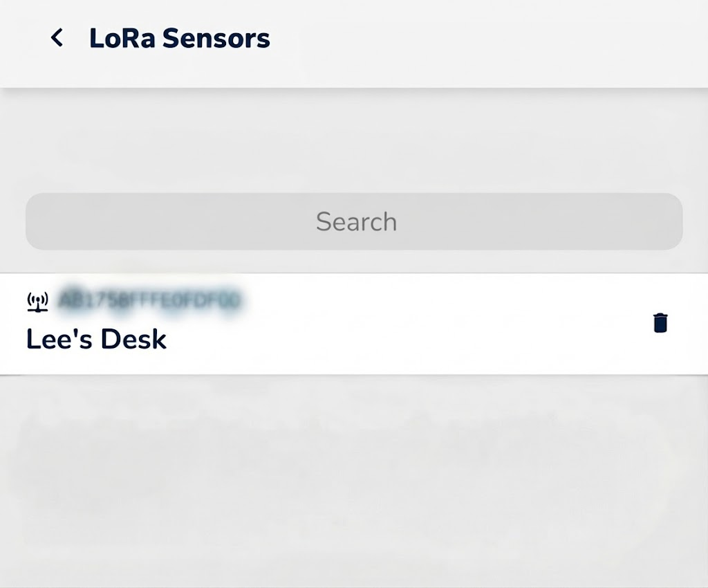Tap the gray area above the Search bar

(x=354, y=140)
